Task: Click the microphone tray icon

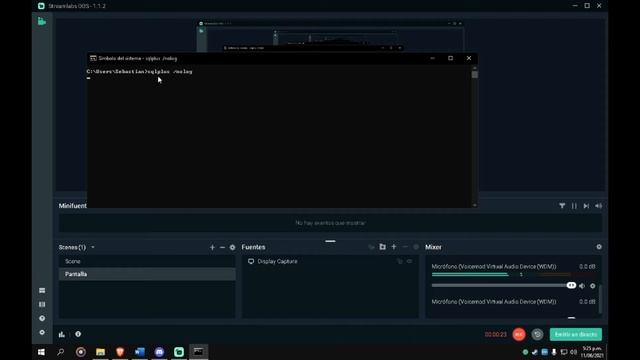Action: pos(554,352)
